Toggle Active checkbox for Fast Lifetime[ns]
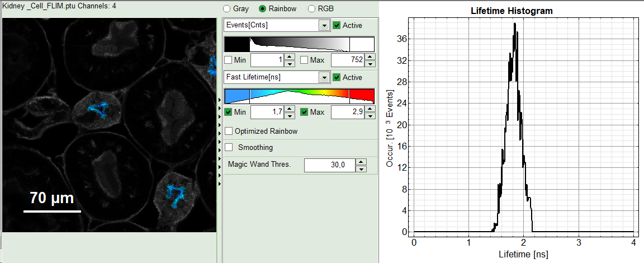The height and width of the screenshot is (263, 644). click(337, 77)
